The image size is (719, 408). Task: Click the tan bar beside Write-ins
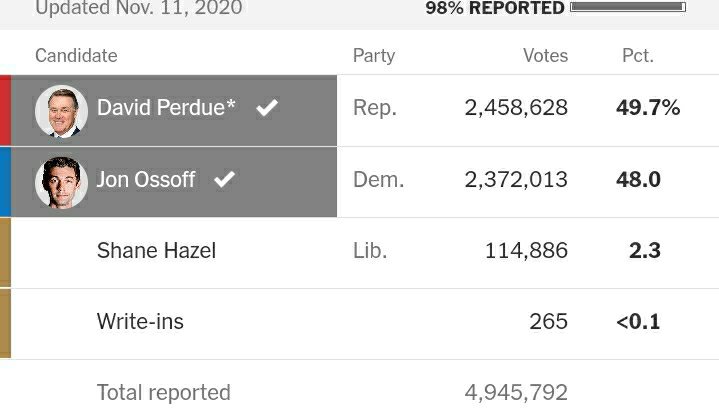point(5,323)
